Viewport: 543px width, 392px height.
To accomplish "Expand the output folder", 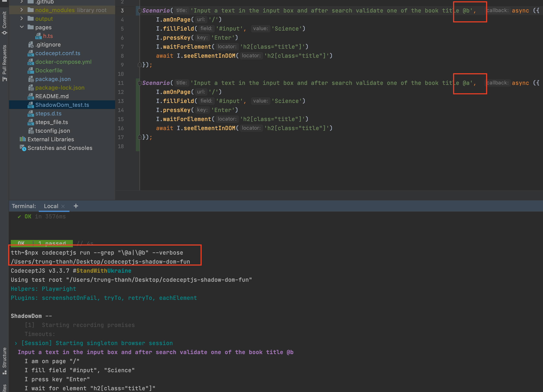I will pyautogui.click(x=21, y=19).
